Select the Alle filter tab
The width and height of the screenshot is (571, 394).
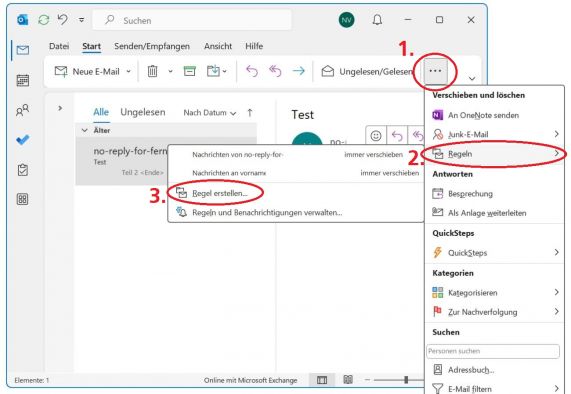pos(101,112)
